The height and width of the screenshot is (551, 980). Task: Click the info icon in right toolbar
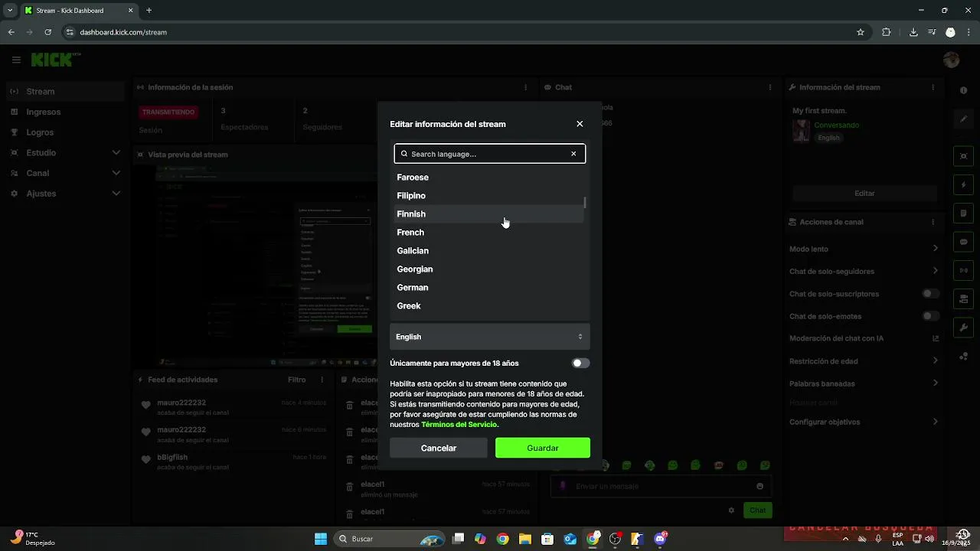[963, 90]
